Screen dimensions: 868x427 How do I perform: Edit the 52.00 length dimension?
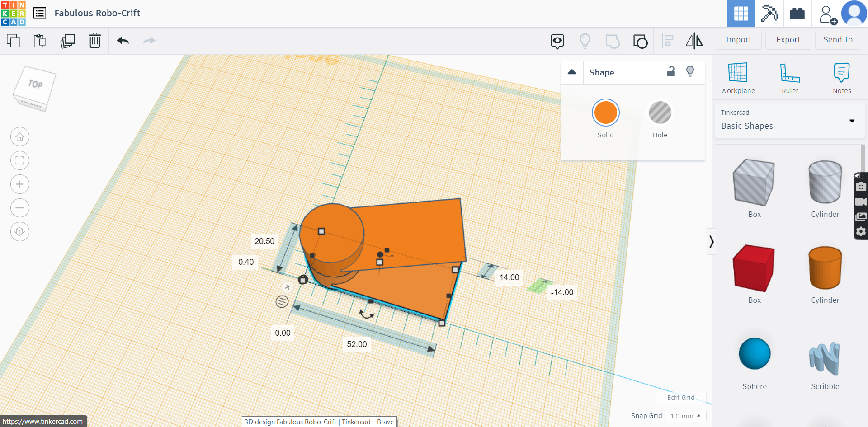pos(357,344)
